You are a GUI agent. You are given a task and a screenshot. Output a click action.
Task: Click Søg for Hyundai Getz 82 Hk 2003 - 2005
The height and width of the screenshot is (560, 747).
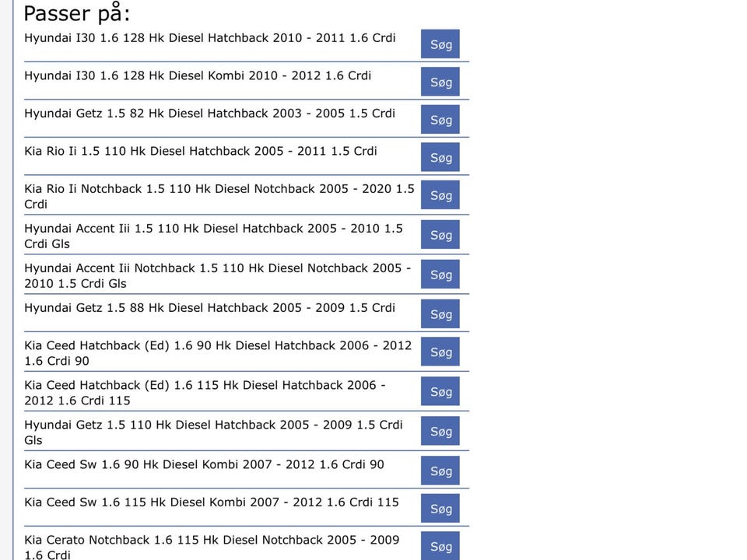coord(440,119)
